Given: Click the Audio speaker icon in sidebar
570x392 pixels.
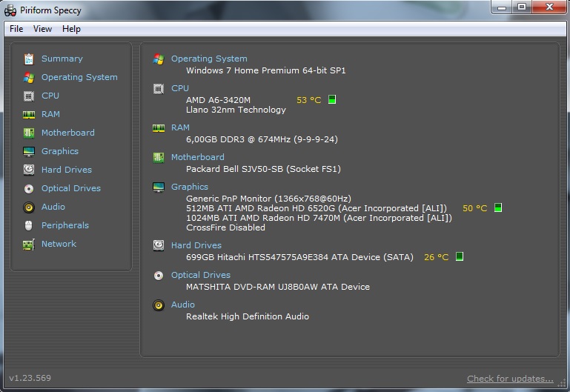Looking at the screenshot, I should point(29,207).
